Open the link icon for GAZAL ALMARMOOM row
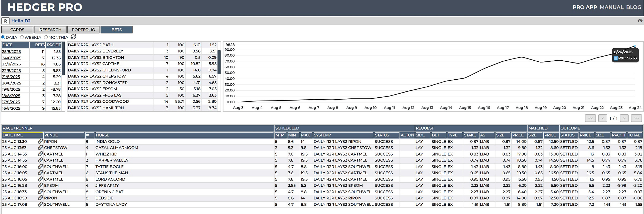This screenshot has width=644, height=214. click(40, 147)
